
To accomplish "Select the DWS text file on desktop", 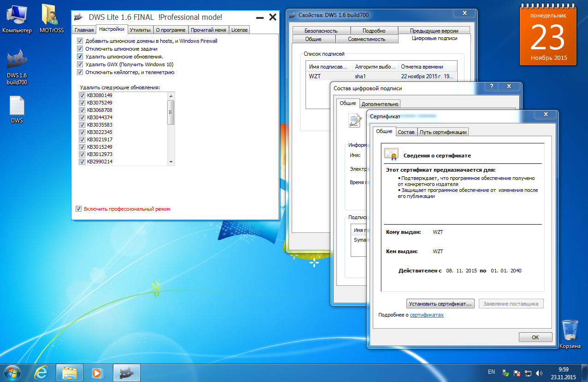I will (x=17, y=110).
